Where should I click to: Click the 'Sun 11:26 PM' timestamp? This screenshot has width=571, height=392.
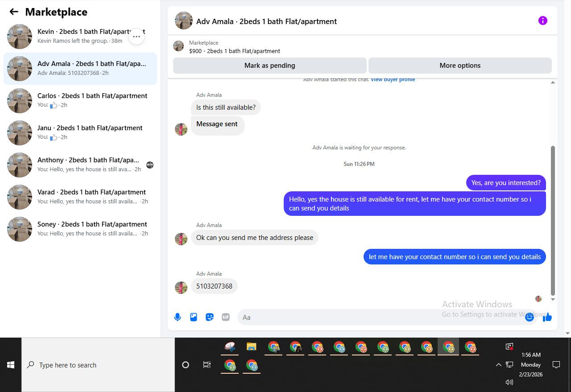tap(359, 164)
